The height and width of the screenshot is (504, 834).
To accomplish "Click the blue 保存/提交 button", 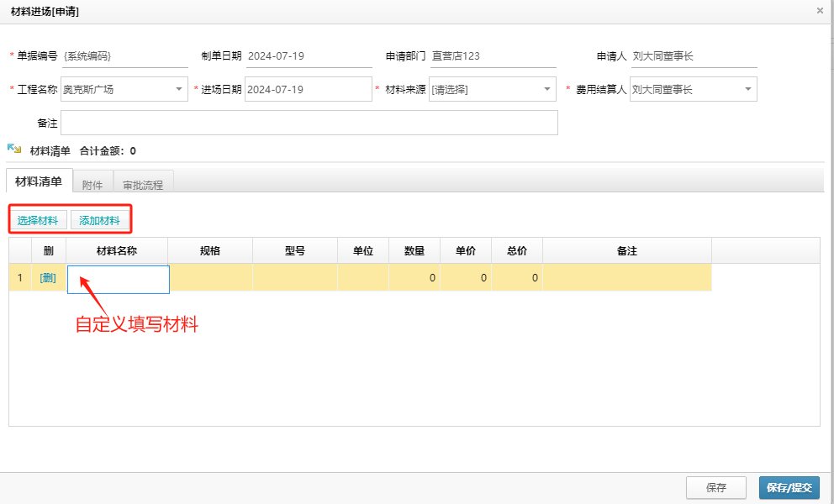I will pos(789,487).
